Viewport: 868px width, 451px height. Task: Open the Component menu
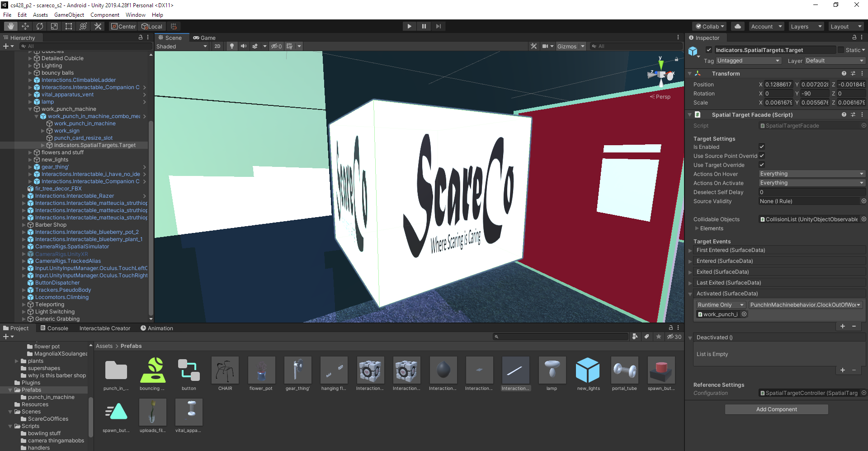105,15
